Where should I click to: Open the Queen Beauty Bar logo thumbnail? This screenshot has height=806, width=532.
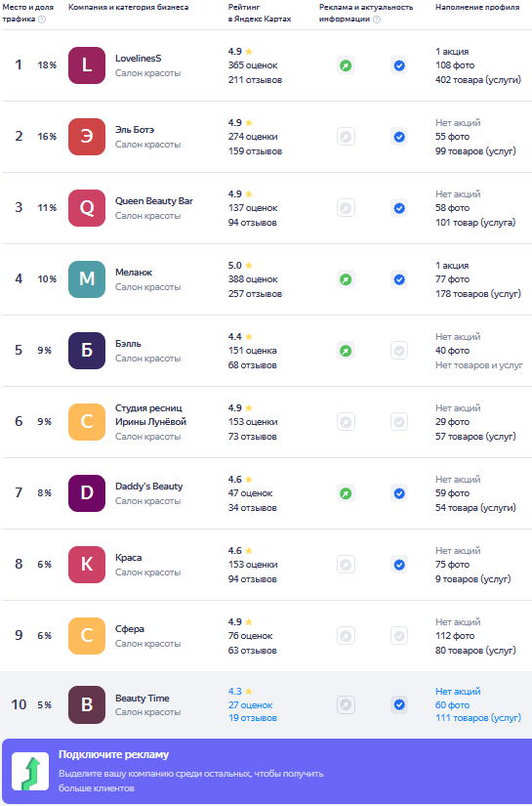[87, 208]
